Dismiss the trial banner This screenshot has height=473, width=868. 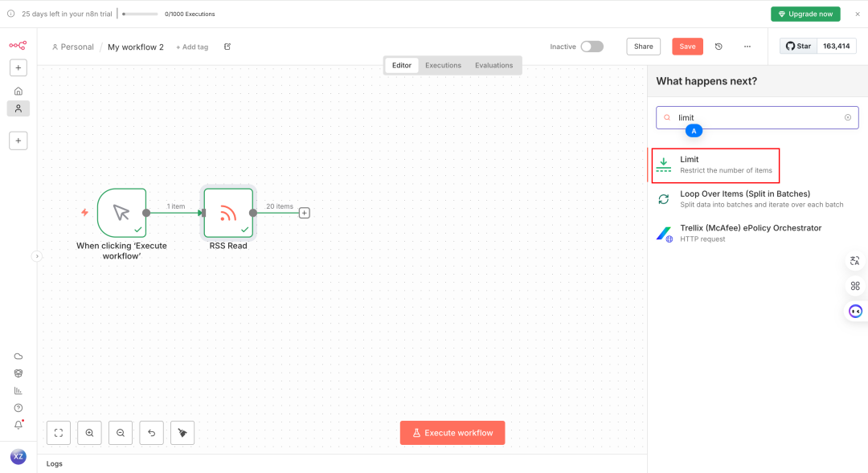click(x=858, y=14)
